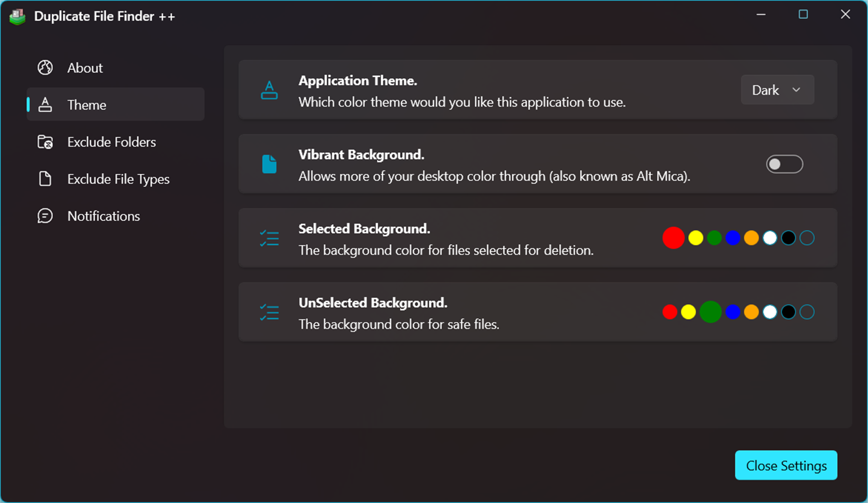Viewport: 868px width, 503px height.
Task: Click the About globe icon in sidebar
Action: pos(45,68)
